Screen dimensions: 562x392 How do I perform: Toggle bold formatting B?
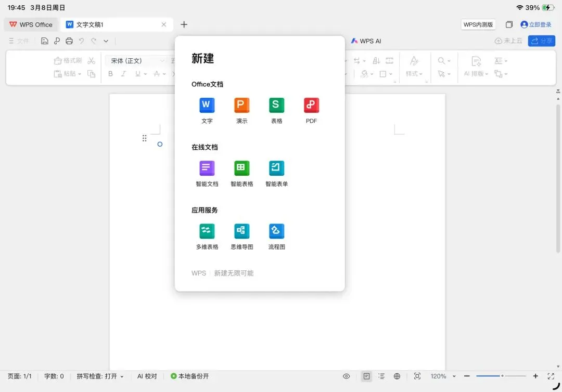pos(110,73)
